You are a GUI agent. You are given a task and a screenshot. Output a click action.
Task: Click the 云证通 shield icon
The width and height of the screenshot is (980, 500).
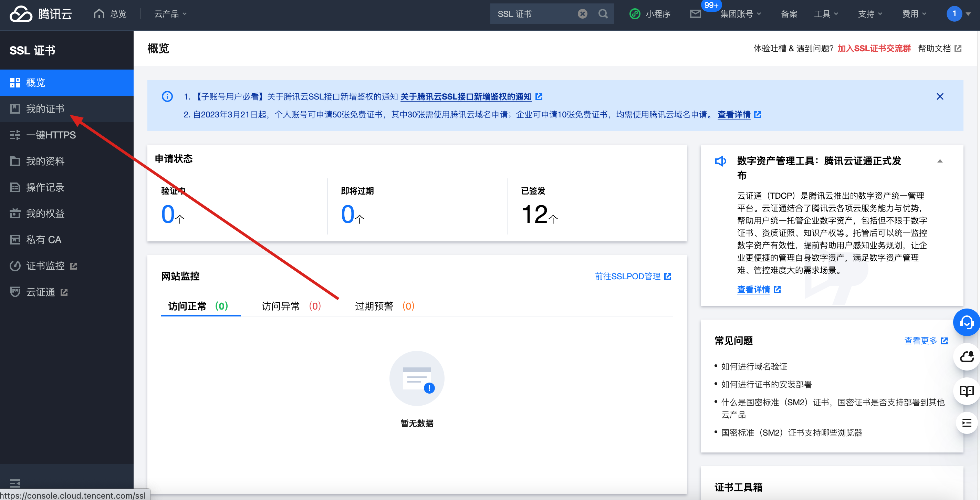click(x=15, y=292)
